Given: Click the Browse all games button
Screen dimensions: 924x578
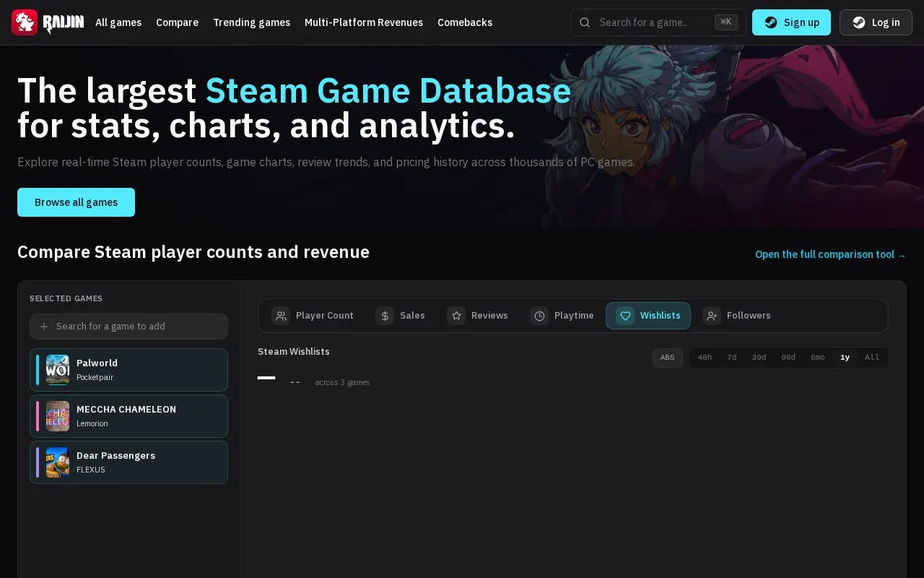Looking at the screenshot, I should point(76,202).
